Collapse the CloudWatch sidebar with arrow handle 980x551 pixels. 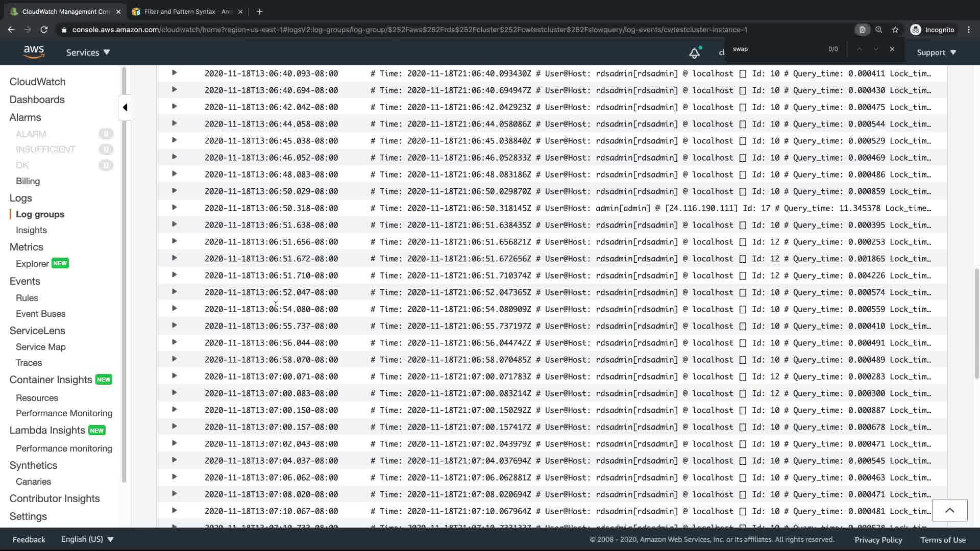(125, 107)
